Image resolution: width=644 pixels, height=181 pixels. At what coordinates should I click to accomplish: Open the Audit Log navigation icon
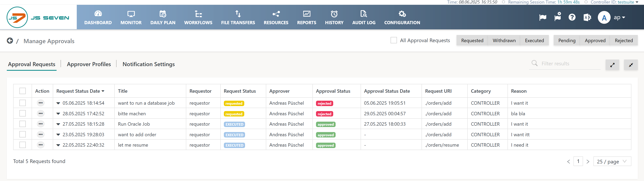364,14
